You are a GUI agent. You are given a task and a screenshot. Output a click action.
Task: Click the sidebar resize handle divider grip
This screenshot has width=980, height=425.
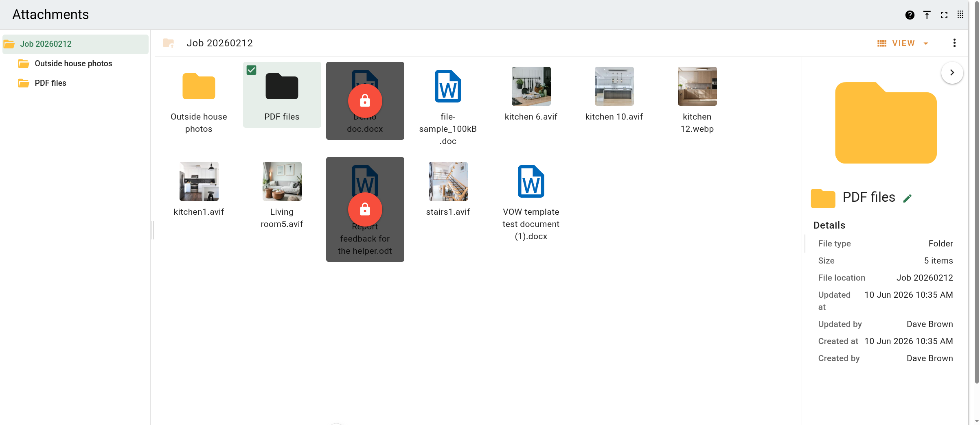pos(153,230)
